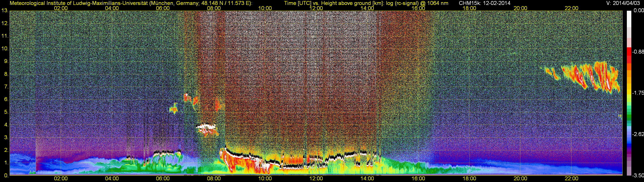The height and width of the screenshot is (182, 644).
Task: Click the 10 km height axis label
Action: 5,49
